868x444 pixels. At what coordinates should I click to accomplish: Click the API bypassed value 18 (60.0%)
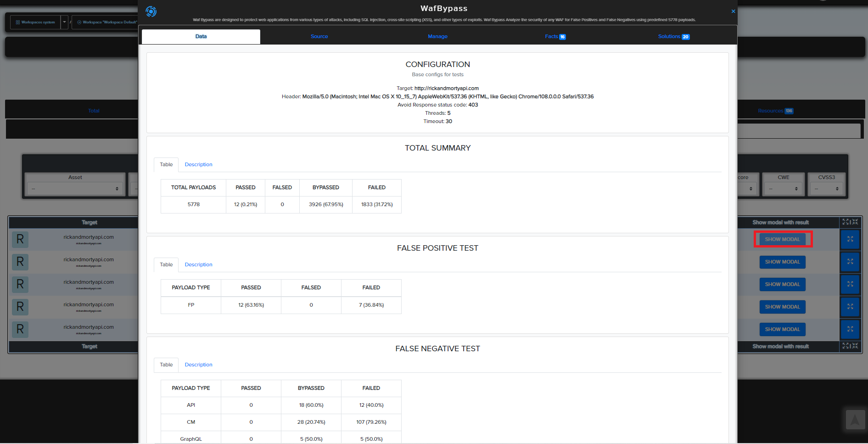[311, 405]
